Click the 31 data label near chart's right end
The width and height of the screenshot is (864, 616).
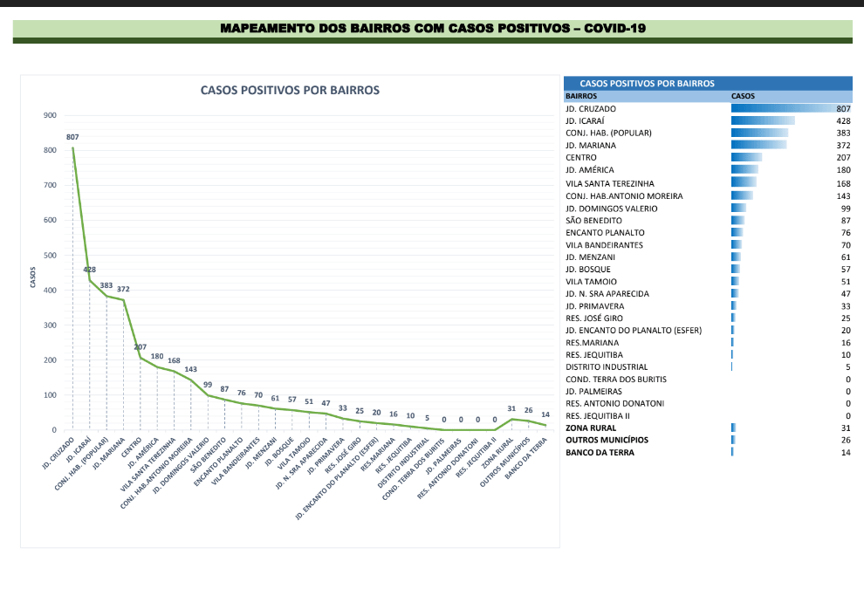[x=512, y=408]
